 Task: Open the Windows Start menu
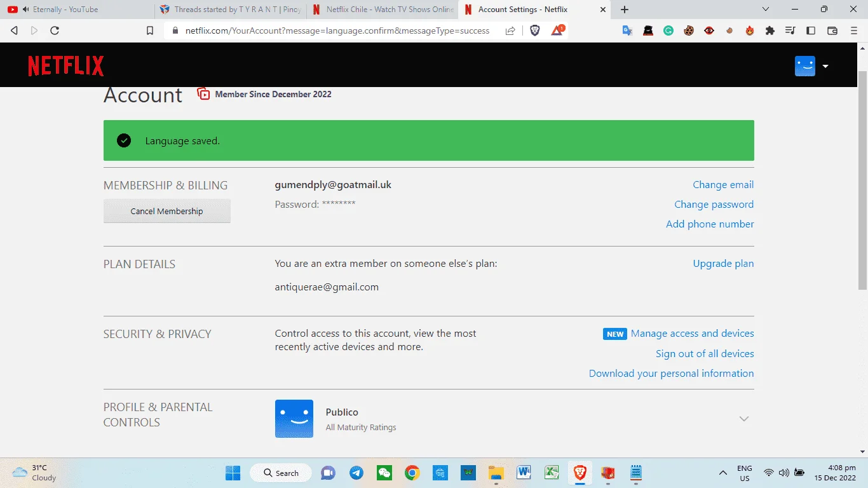[233, 473]
